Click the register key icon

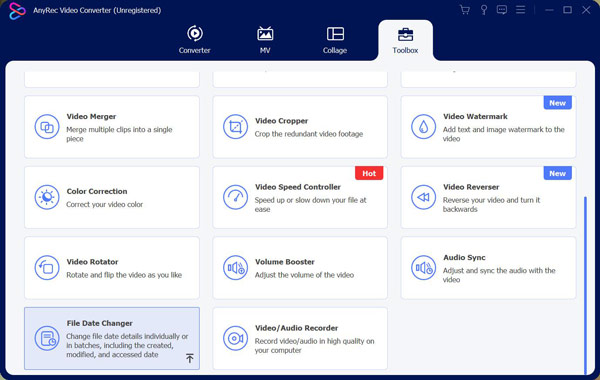pyautogui.click(x=484, y=10)
